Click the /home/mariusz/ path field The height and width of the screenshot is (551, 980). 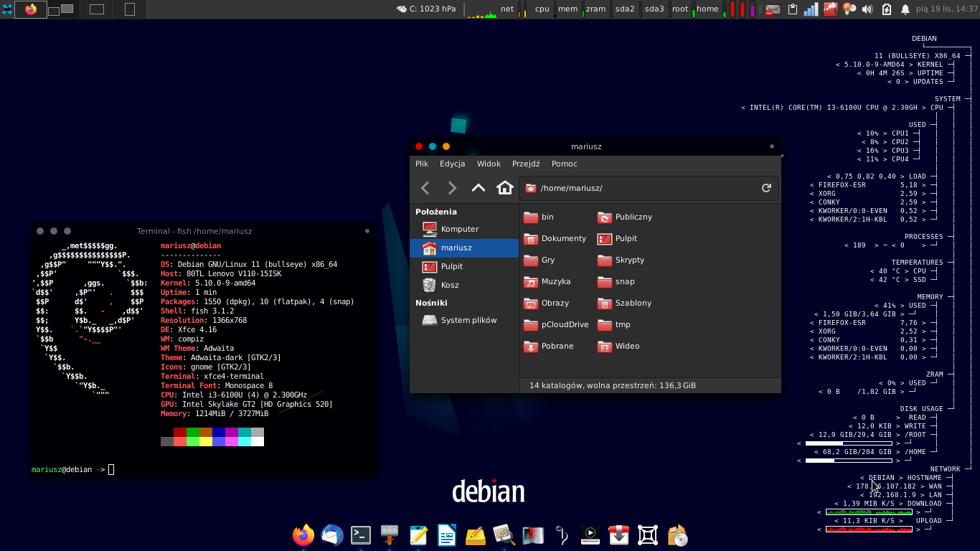(x=649, y=188)
